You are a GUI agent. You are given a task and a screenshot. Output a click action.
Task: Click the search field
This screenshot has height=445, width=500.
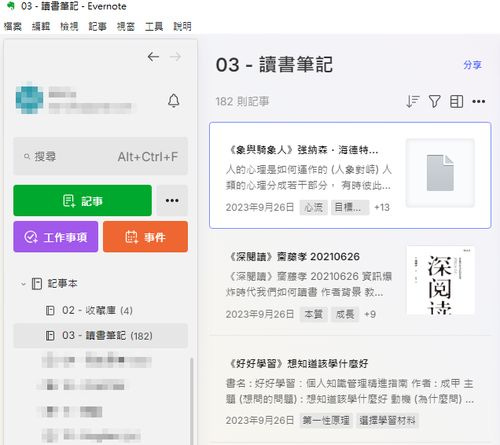click(100, 156)
